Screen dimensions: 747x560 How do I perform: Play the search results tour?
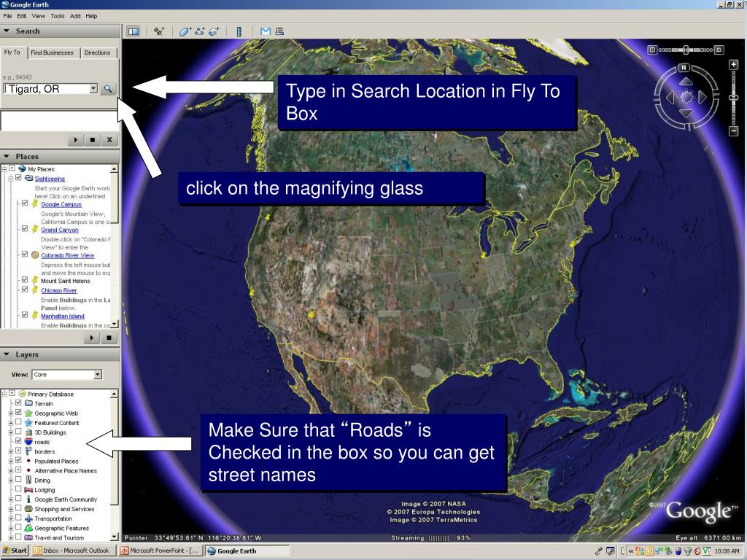[75, 140]
